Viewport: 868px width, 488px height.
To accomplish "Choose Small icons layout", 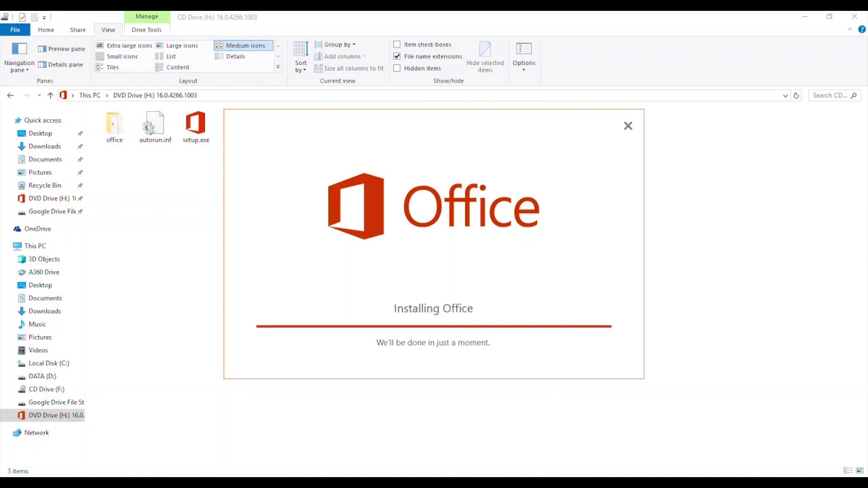I will (117, 56).
